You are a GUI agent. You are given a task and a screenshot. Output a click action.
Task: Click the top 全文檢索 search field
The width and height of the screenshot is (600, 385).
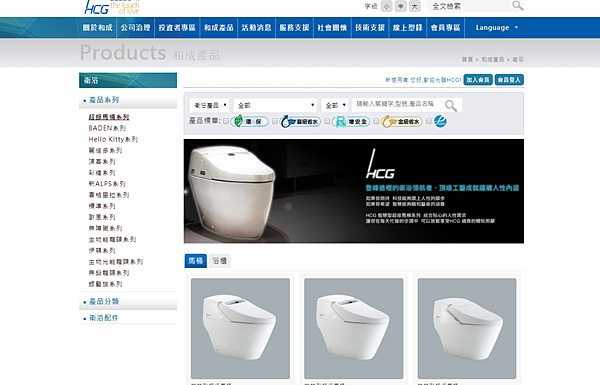click(470, 6)
